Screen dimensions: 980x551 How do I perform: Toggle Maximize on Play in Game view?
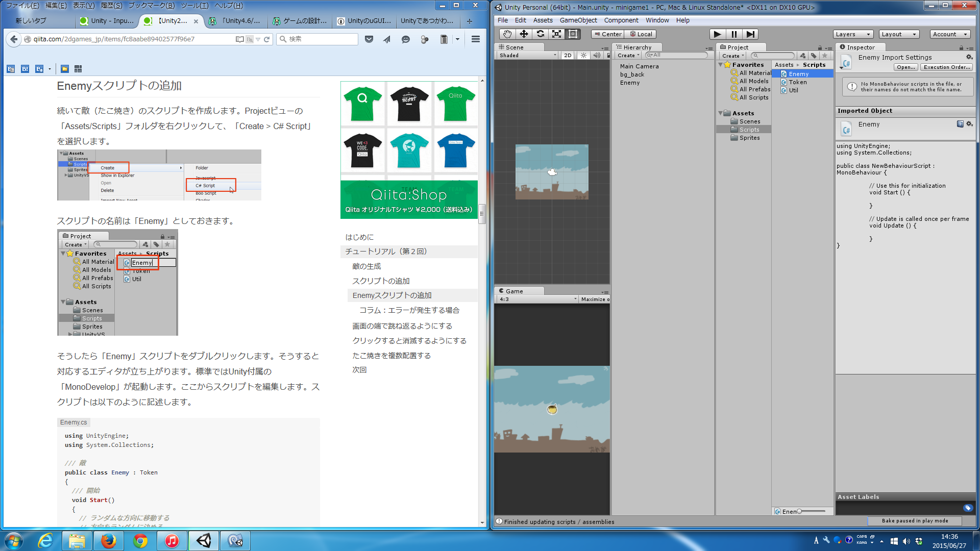coord(594,299)
